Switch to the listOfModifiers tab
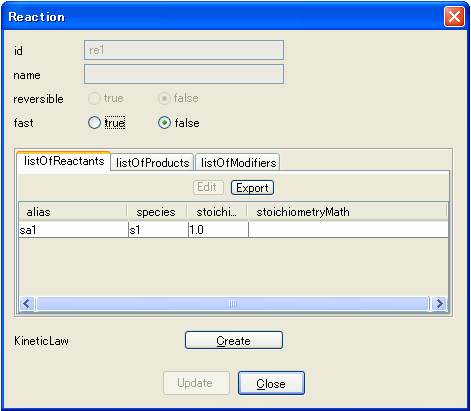Viewport: 471px width, 411px height. pyautogui.click(x=238, y=163)
